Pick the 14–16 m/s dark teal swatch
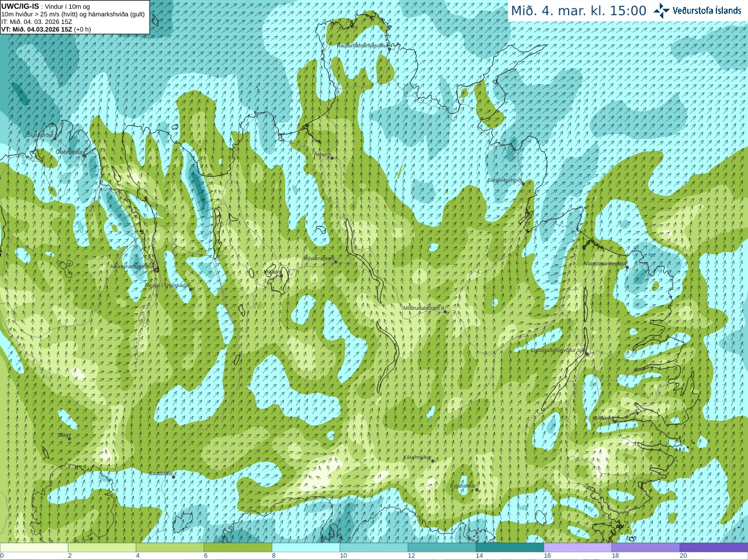 pyautogui.click(x=510, y=548)
